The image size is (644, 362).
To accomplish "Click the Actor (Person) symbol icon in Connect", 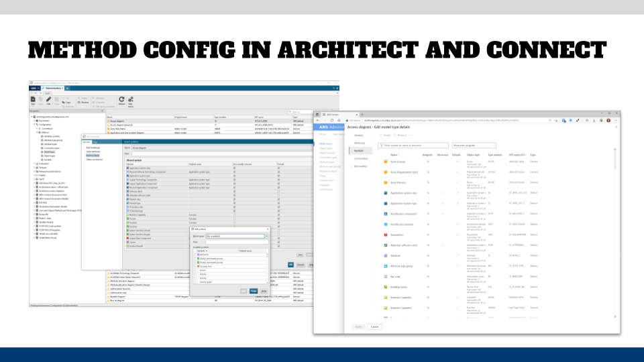I will 386,182.
